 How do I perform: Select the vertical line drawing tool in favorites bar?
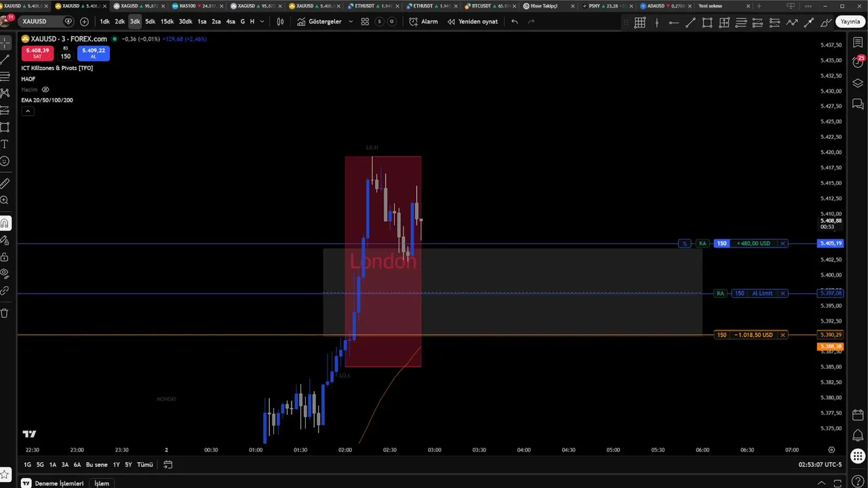(x=656, y=22)
